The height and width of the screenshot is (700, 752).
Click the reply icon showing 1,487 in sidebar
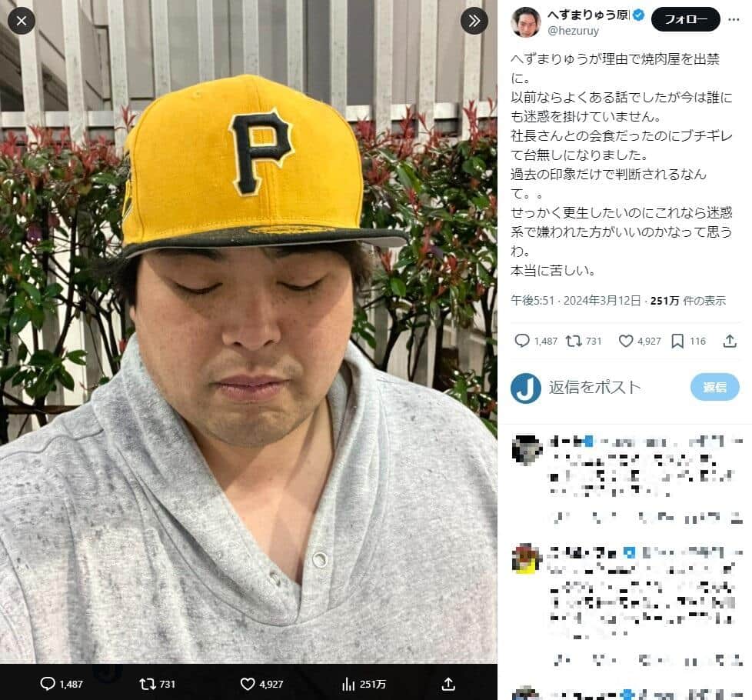coord(522,341)
